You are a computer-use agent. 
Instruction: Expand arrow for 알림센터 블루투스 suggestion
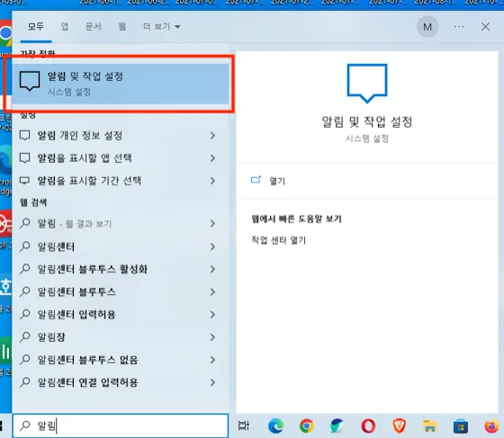pos(212,292)
